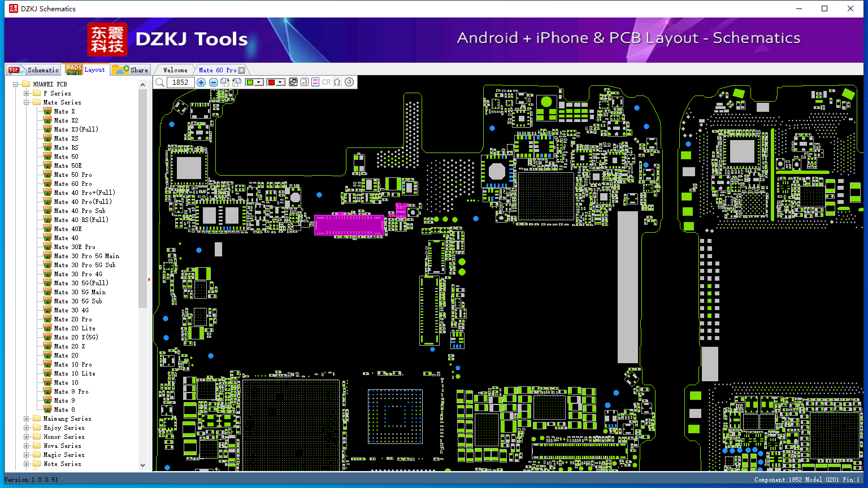Open Mate 50 Pro layout from tree

(73, 175)
